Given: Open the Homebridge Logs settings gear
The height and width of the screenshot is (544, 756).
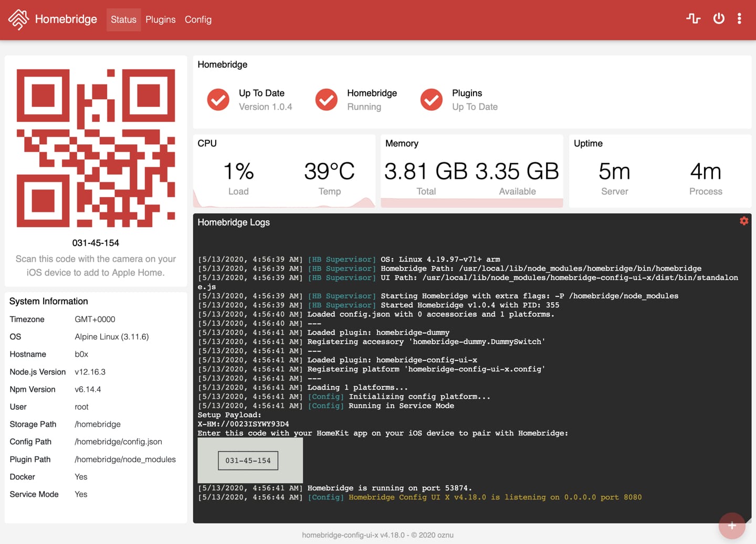Looking at the screenshot, I should pos(744,221).
